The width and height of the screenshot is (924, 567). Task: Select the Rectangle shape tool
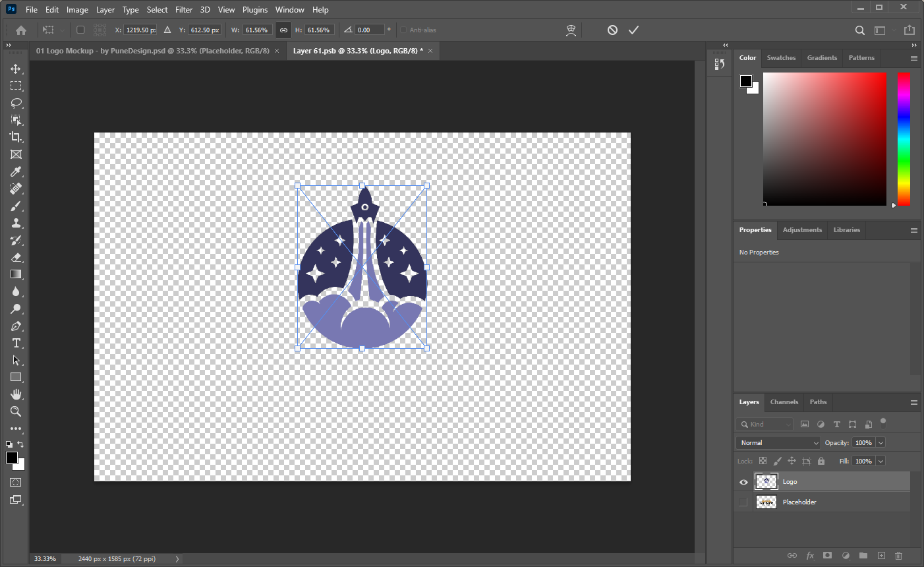tap(16, 377)
